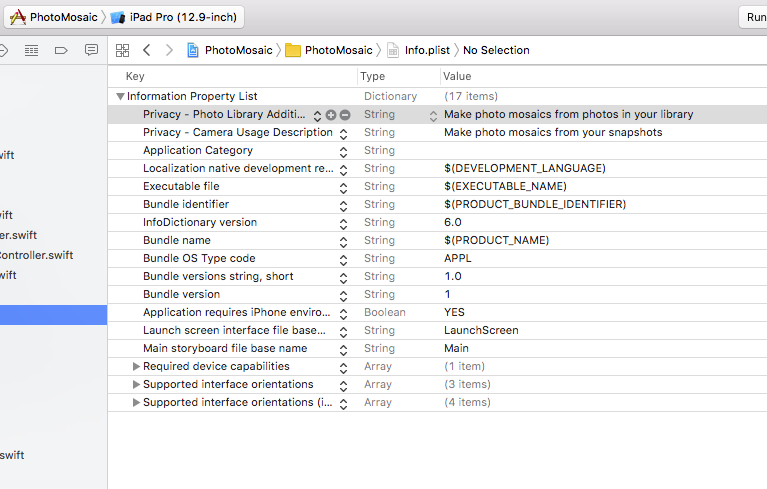Choose iPad Pro (12.9-inch) destination

(x=183, y=17)
